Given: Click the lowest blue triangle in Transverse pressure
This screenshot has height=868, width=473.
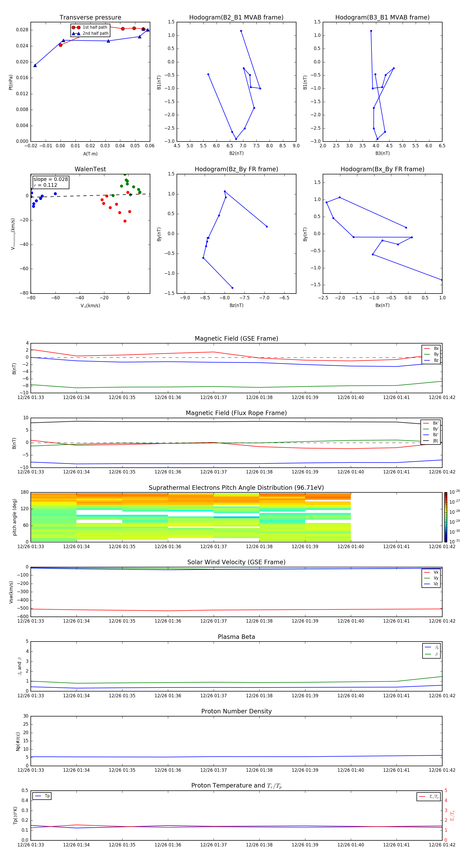Looking at the screenshot, I should pos(35,65).
